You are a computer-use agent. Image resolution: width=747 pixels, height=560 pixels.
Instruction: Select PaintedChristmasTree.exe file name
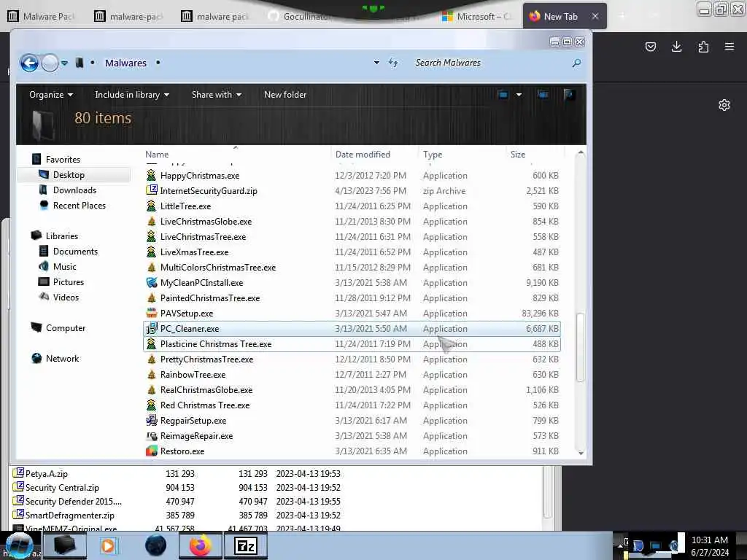pyautogui.click(x=210, y=298)
